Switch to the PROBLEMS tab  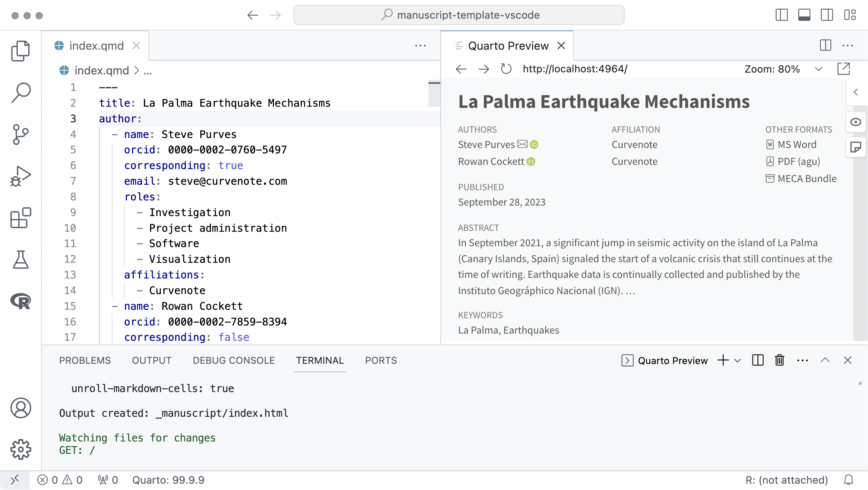pos(85,360)
